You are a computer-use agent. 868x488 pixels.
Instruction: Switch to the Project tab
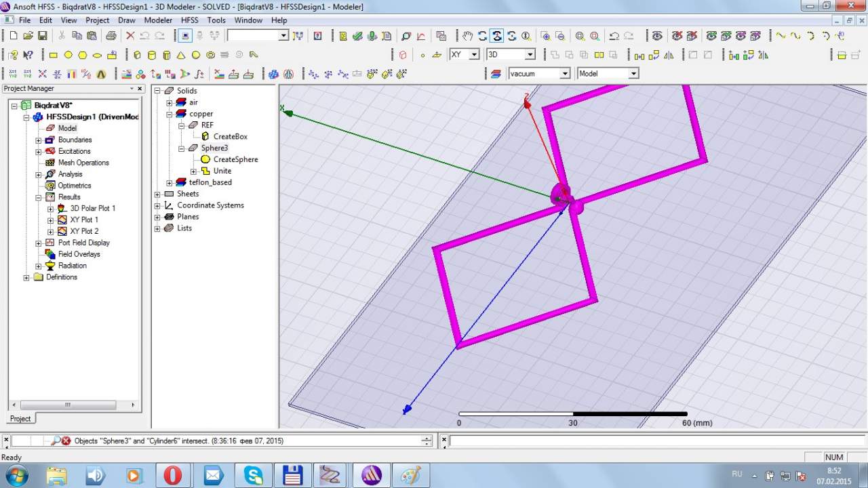pos(20,418)
